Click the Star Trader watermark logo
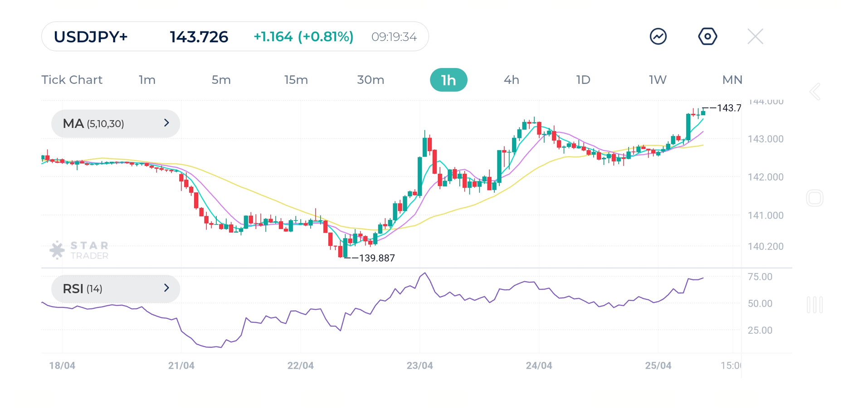The width and height of the screenshot is (868, 415). click(x=79, y=250)
